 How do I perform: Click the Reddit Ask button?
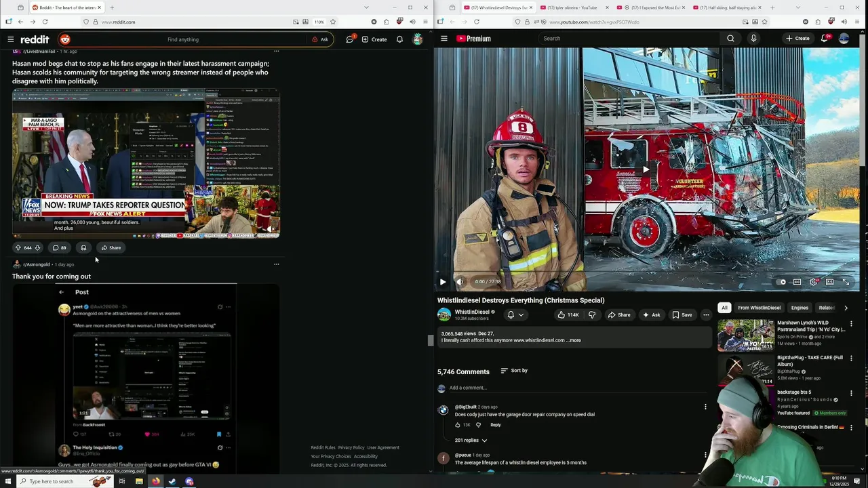click(320, 39)
